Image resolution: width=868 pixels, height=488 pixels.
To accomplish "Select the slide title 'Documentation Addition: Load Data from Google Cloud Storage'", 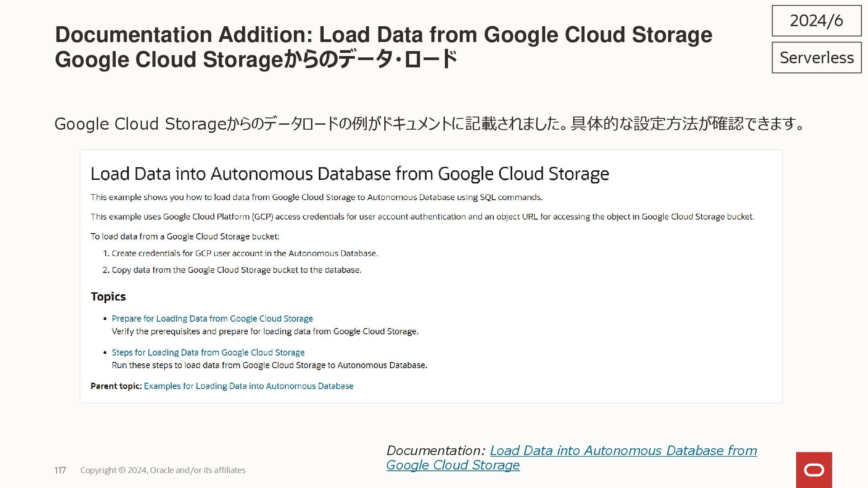I will click(383, 35).
